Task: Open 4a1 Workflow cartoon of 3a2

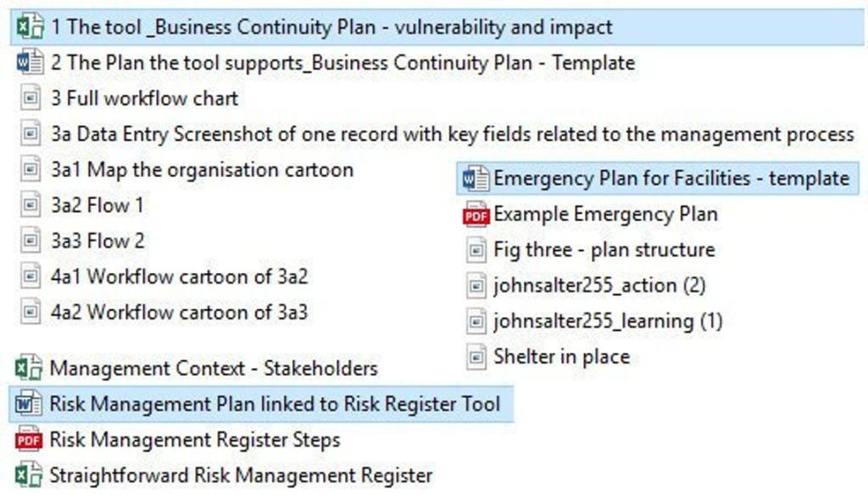Action: pyautogui.click(x=179, y=276)
